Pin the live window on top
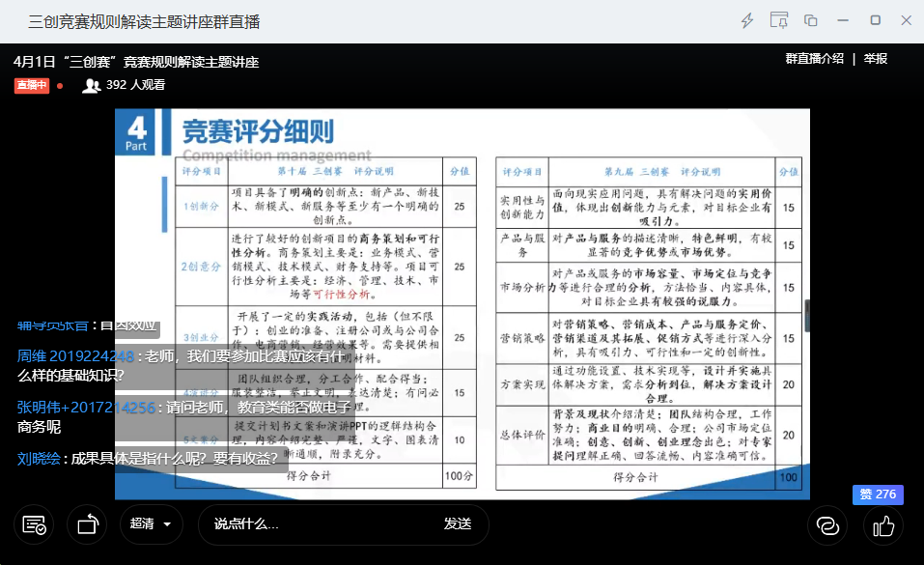 tap(778, 20)
